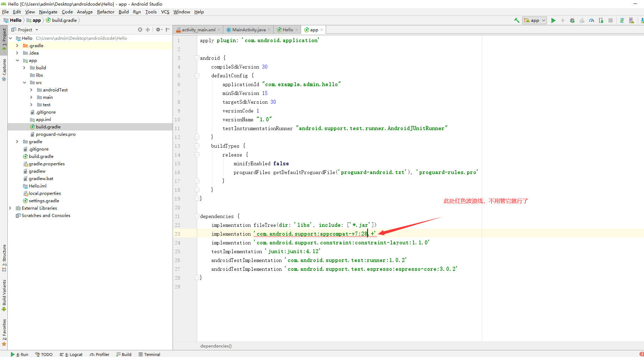Viewport: 644px width, 357px height.
Task: Click the Scroll from Source target icon
Action: [140, 30]
